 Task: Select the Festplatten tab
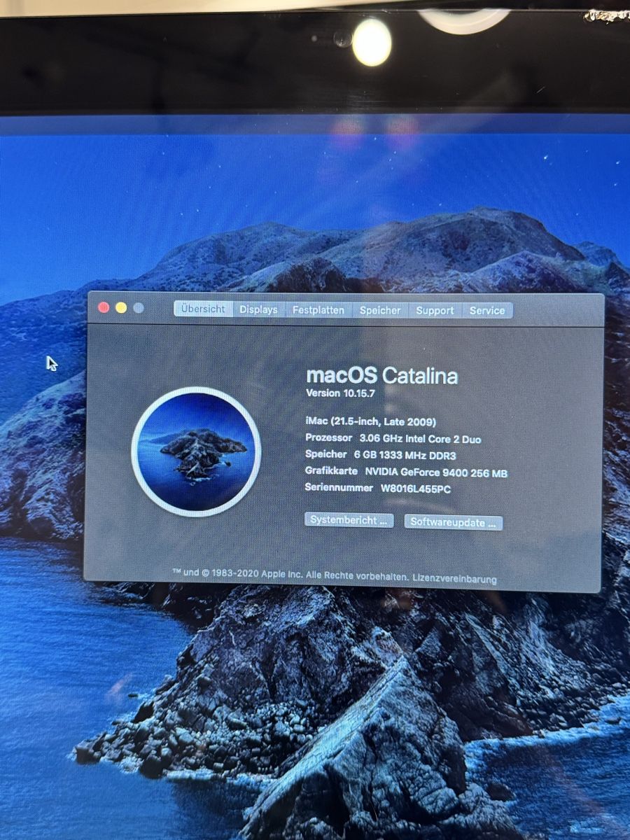pyautogui.click(x=318, y=309)
